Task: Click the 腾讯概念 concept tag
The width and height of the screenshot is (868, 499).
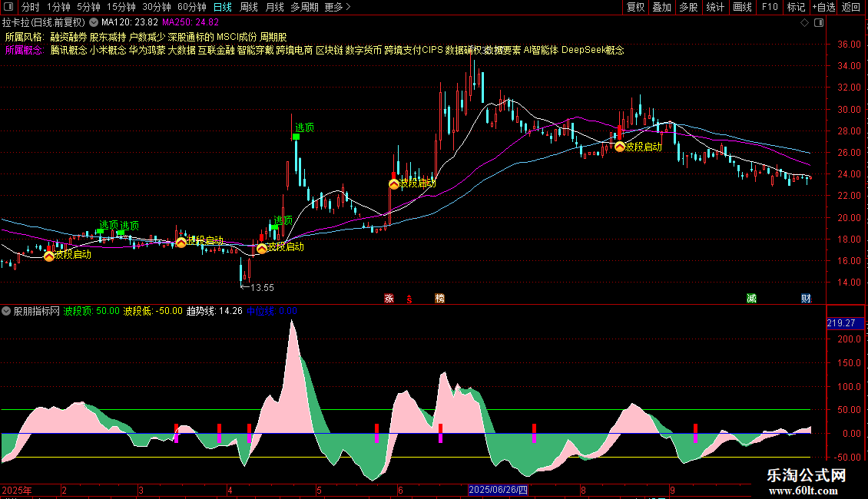Action: click(x=68, y=51)
